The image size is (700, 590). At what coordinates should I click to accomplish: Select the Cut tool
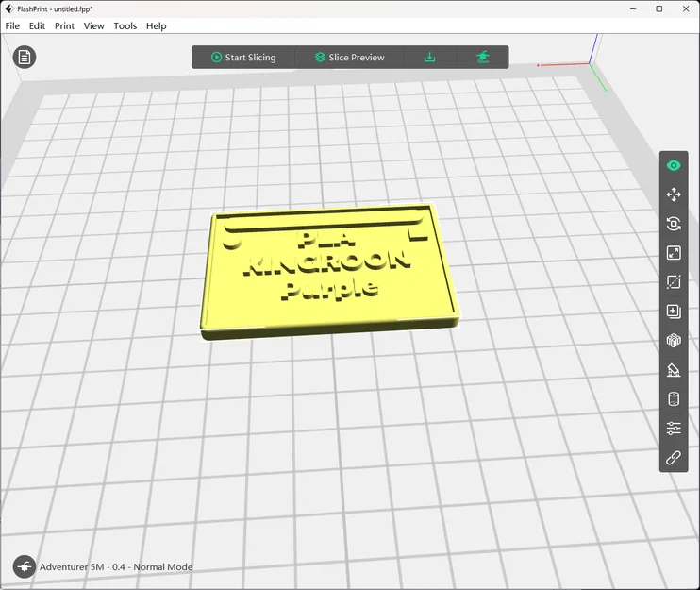[674, 282]
